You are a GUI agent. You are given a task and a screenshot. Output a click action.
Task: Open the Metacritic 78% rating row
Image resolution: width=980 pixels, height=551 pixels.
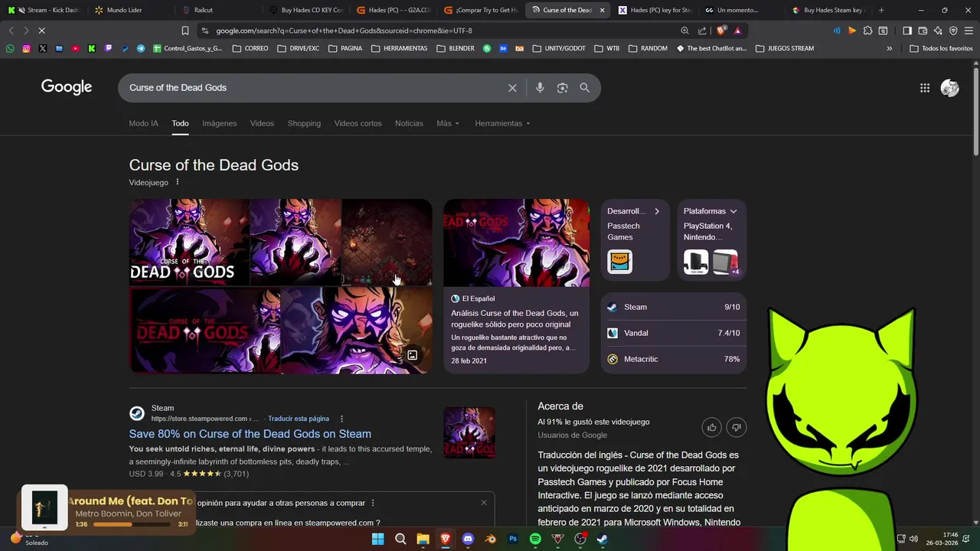point(674,359)
